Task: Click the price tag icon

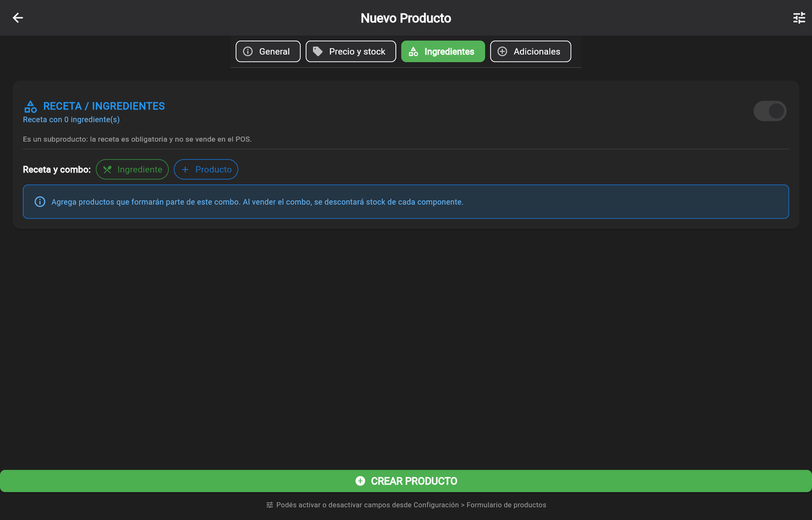Action: pos(318,51)
